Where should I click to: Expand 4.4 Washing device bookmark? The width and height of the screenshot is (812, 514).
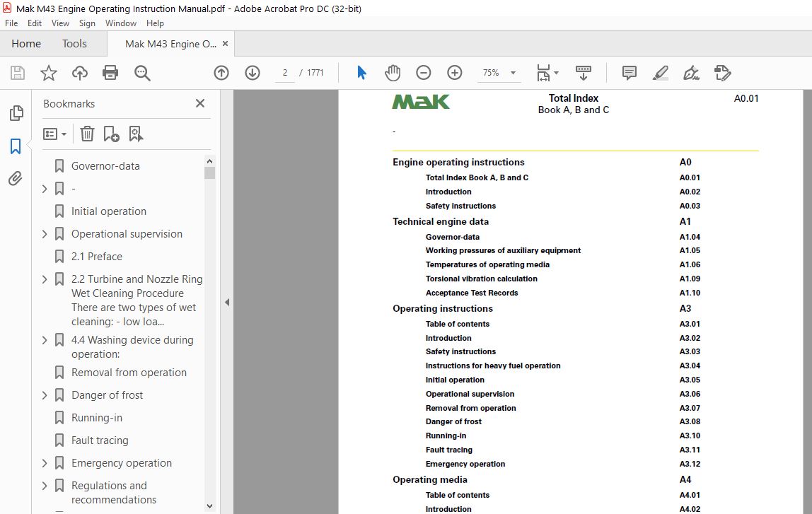click(x=45, y=340)
